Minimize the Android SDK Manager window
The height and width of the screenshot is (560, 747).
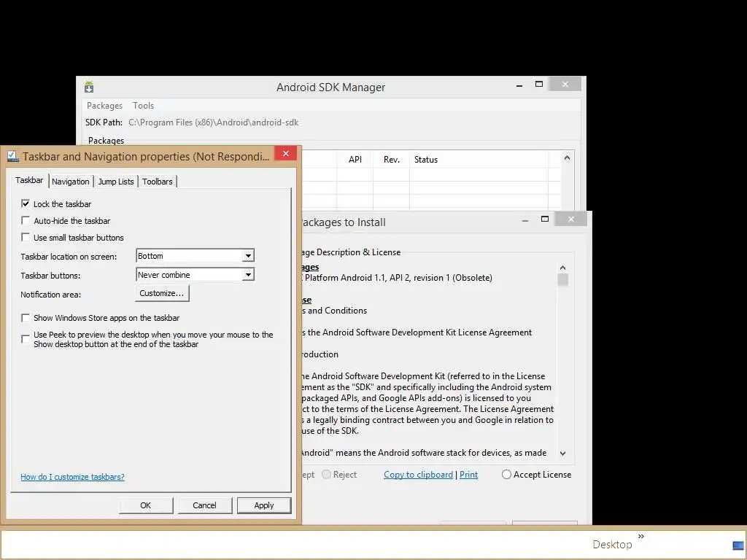tap(519, 85)
